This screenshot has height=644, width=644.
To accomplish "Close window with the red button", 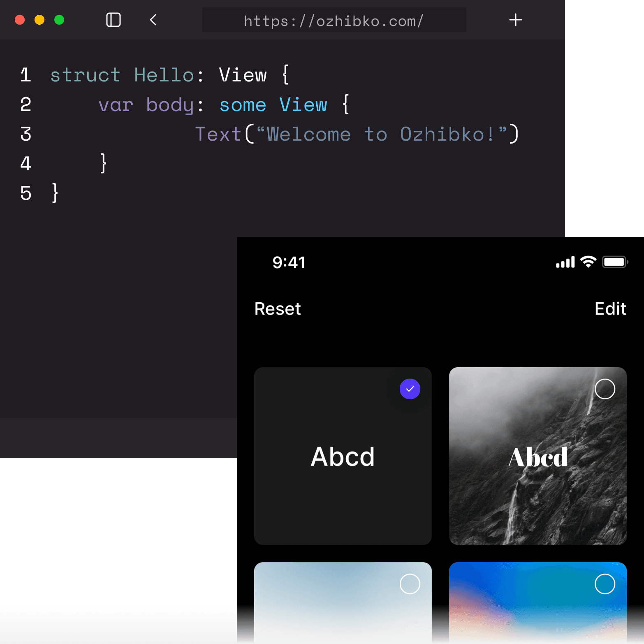I will pos(20,20).
